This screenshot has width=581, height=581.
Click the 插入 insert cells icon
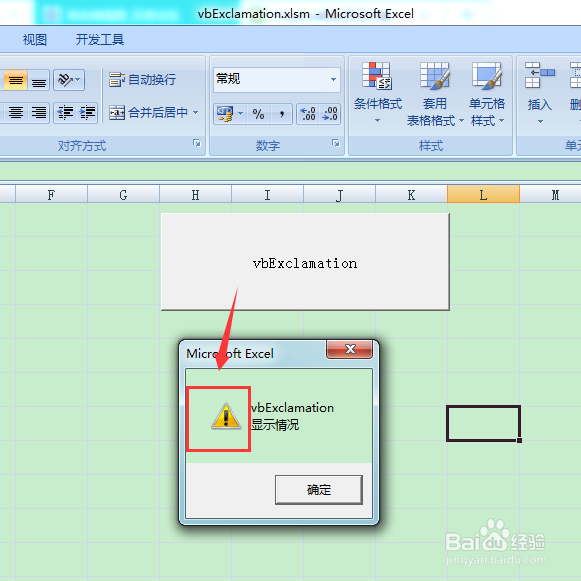(540, 75)
